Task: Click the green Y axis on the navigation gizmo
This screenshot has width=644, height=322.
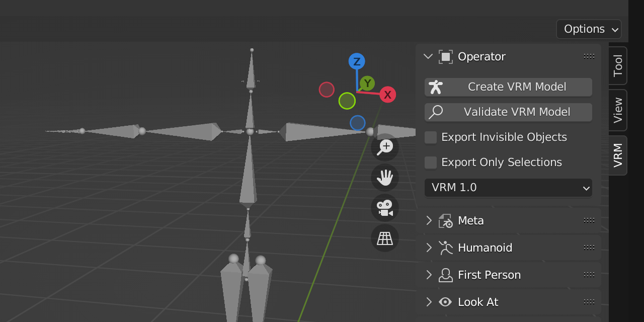Action: [x=367, y=84]
